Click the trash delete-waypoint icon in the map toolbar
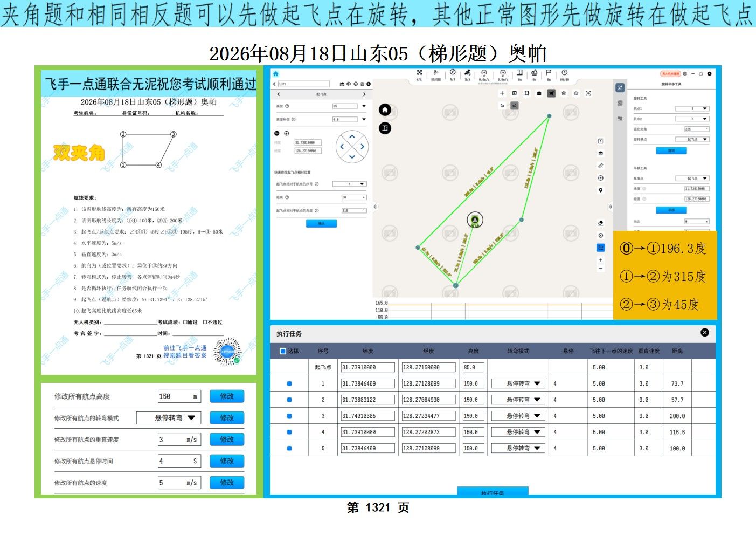 point(564,93)
